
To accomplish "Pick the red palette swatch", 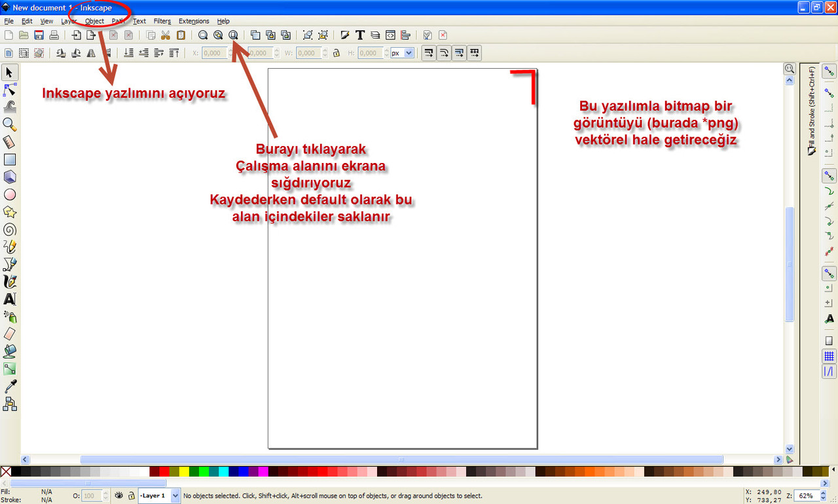I will 164,471.
